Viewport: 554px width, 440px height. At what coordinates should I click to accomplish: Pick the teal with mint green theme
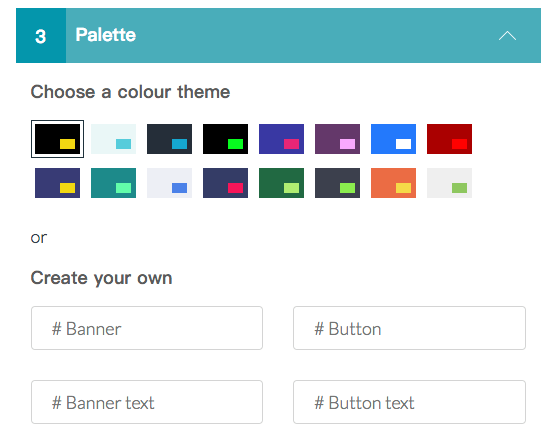click(x=113, y=183)
